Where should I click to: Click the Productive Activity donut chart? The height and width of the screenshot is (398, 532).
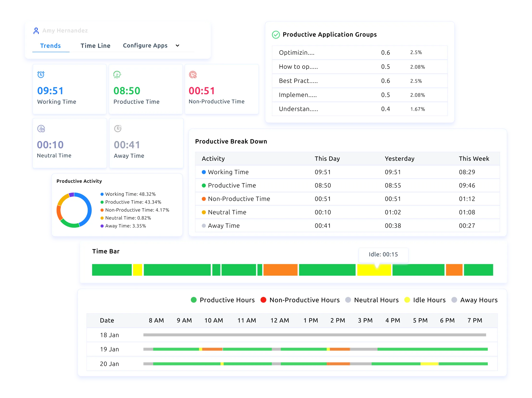74,210
